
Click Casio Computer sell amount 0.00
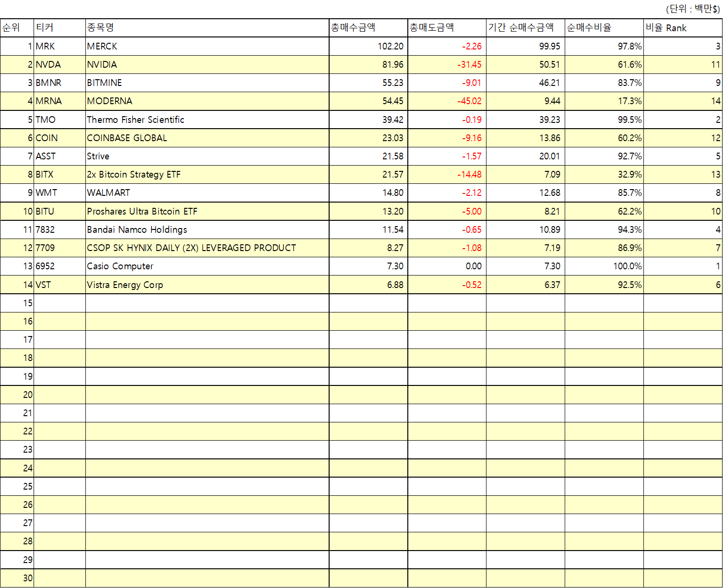(447, 266)
